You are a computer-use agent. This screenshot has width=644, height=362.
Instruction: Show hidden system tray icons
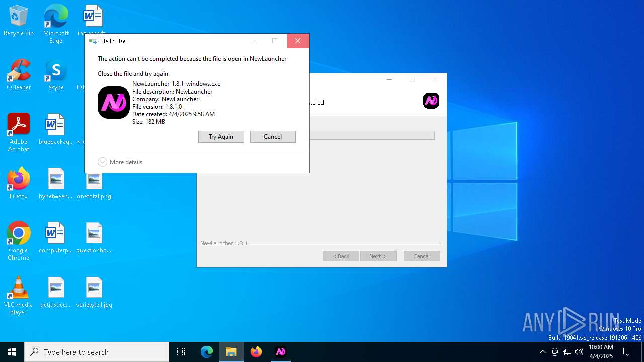(x=542, y=352)
